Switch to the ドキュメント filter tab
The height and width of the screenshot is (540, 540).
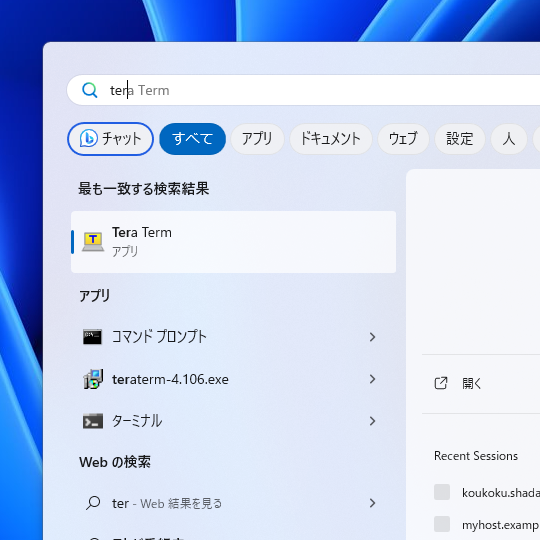click(331, 139)
